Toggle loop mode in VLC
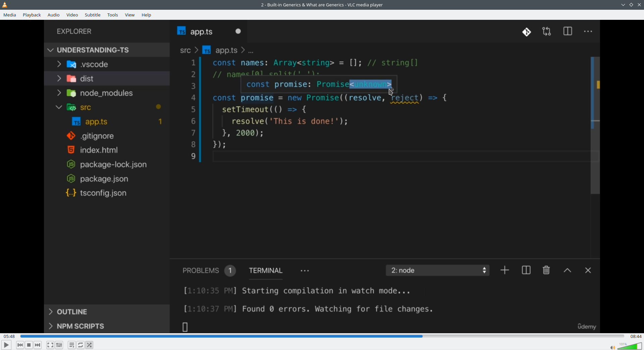 81,345
